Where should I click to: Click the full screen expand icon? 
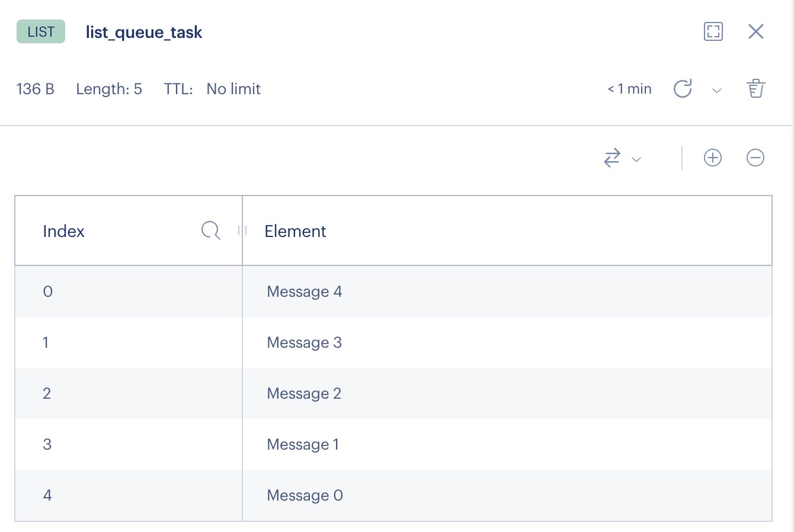[x=713, y=31]
